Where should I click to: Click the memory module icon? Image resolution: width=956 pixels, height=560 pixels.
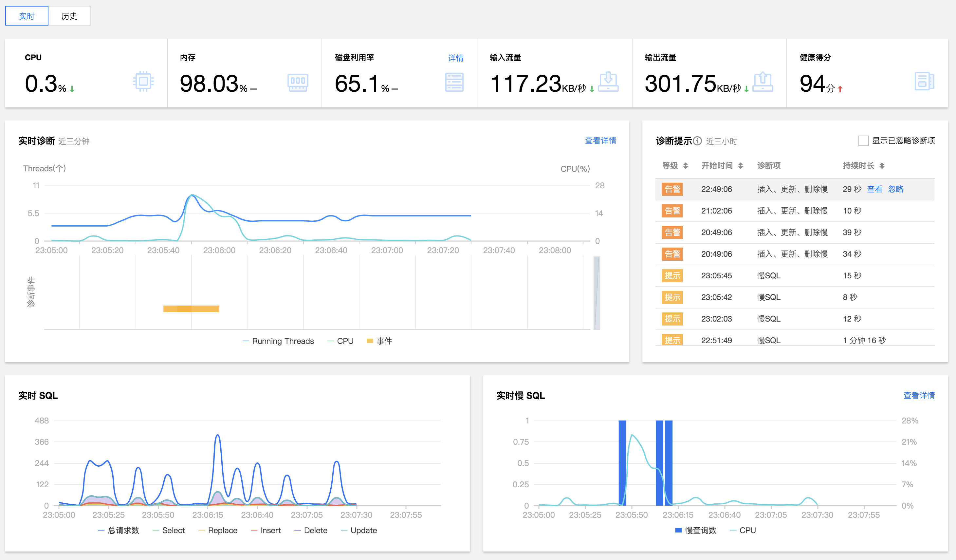pos(298,82)
